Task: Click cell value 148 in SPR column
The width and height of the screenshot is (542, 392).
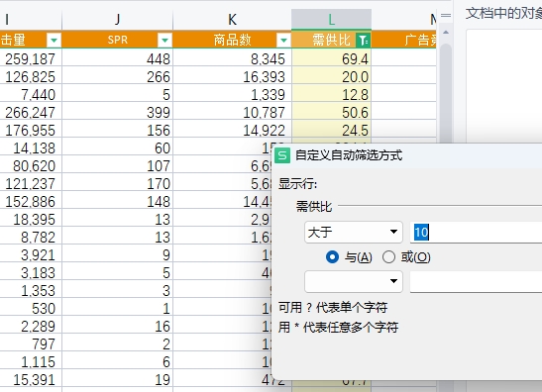Action: tap(159, 202)
